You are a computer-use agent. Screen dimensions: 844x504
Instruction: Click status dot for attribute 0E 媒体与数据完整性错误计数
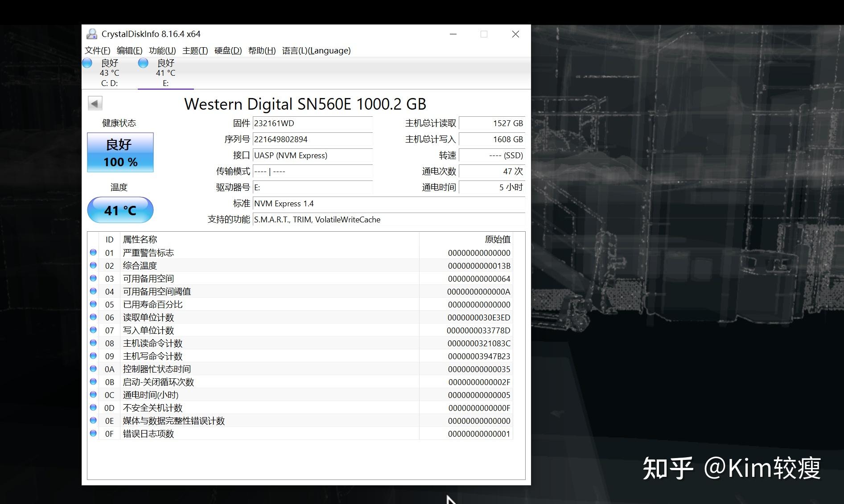(x=93, y=420)
